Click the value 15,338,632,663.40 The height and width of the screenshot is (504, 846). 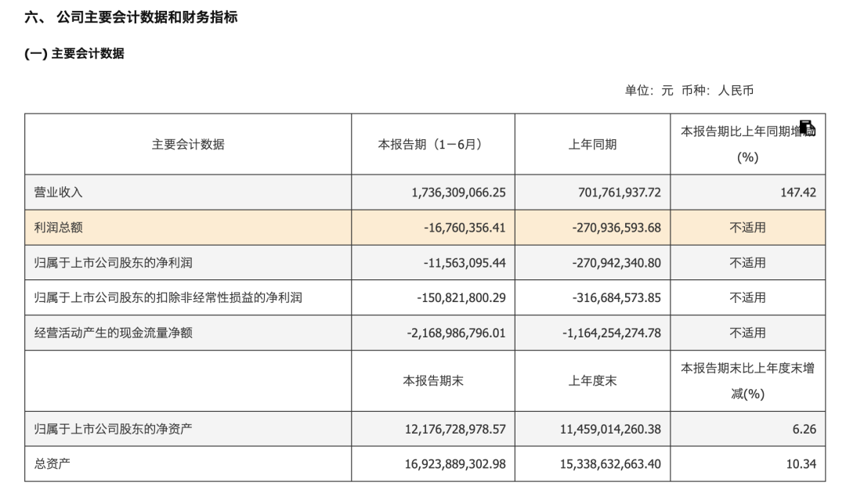pyautogui.click(x=611, y=463)
